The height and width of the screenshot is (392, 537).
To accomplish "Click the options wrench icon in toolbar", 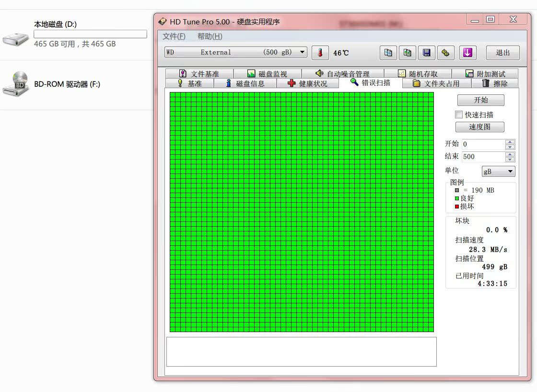I will [445, 53].
